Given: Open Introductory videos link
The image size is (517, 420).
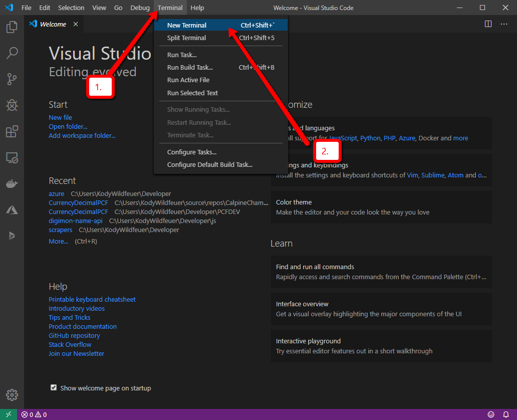Looking at the screenshot, I should tap(77, 308).
